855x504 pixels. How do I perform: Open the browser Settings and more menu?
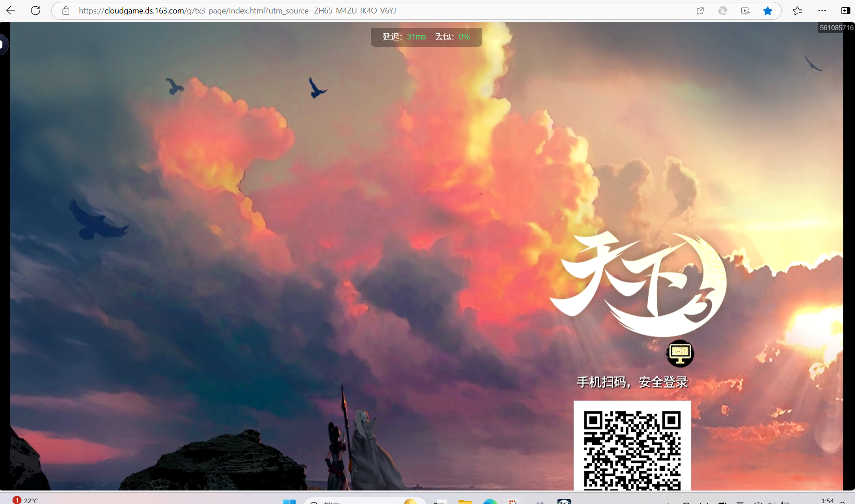pos(822,11)
